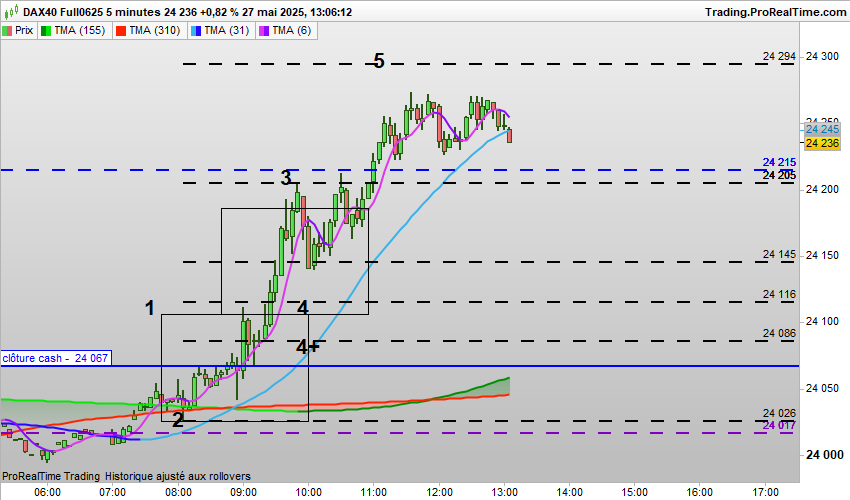Click the 07:00 time axis label
Viewport: 850px width, 500px height.
(113, 492)
